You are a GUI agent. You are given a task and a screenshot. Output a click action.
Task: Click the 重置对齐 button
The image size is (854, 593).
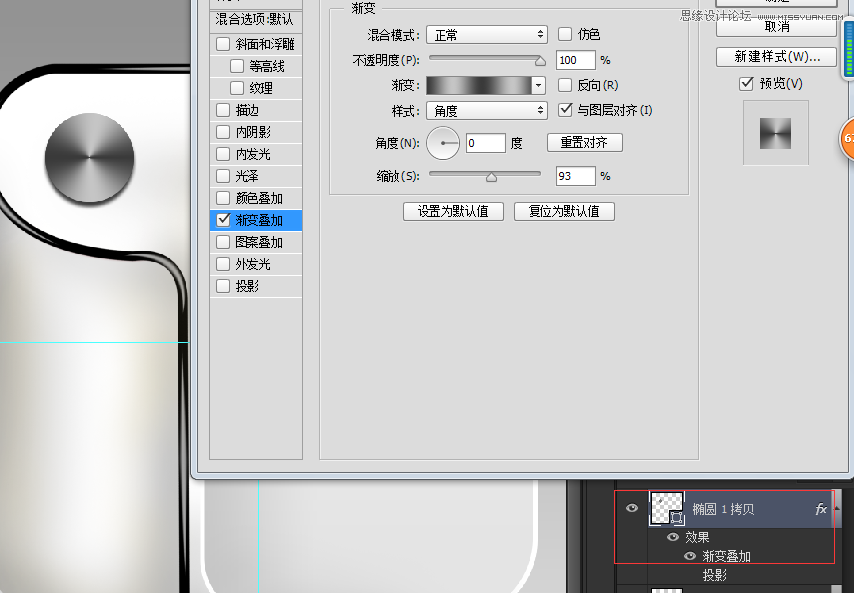click(584, 143)
